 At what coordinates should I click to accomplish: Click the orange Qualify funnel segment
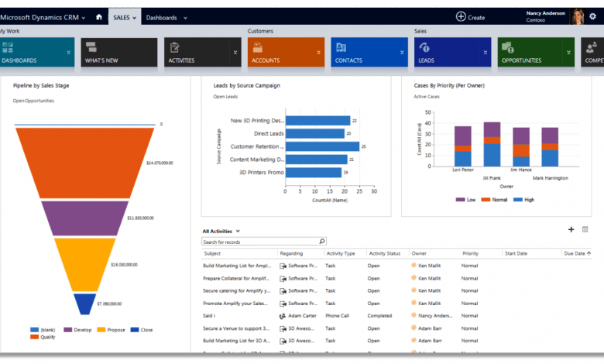click(x=84, y=162)
